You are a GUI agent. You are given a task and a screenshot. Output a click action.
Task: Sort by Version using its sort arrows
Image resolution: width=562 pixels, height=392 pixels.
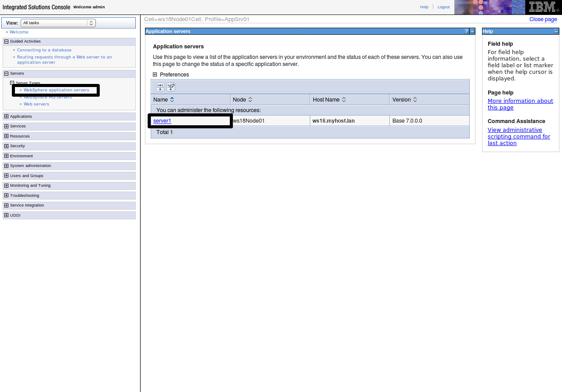[x=415, y=100]
